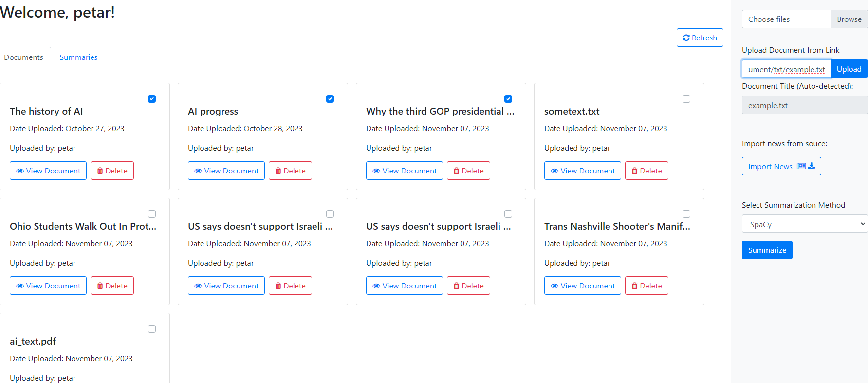Click the Upload button
The width and height of the screenshot is (868, 383).
coord(849,69)
